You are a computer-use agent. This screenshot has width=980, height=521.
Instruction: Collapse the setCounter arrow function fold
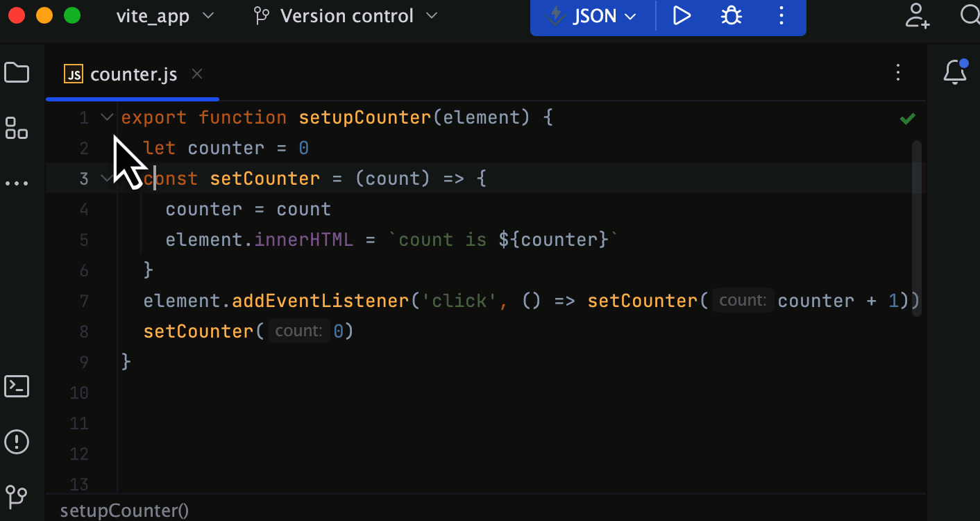(x=106, y=179)
